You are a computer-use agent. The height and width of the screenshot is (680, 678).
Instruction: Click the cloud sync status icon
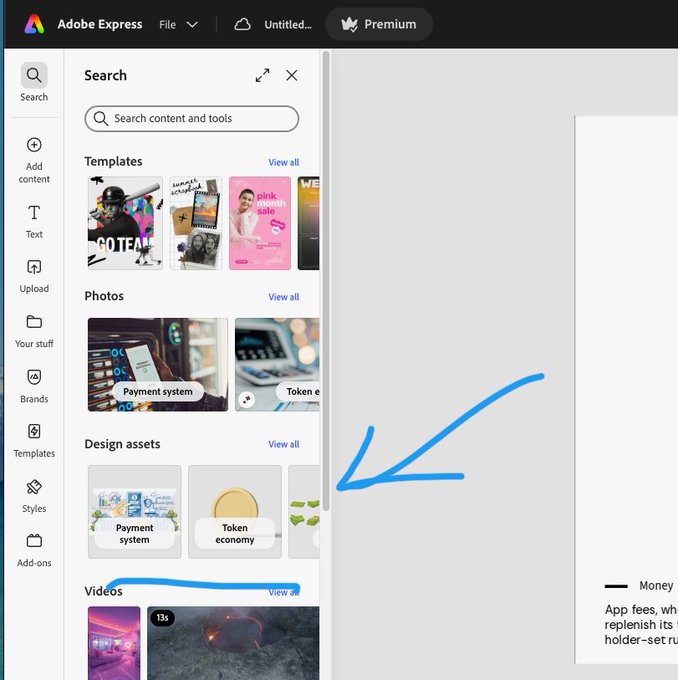click(x=242, y=24)
